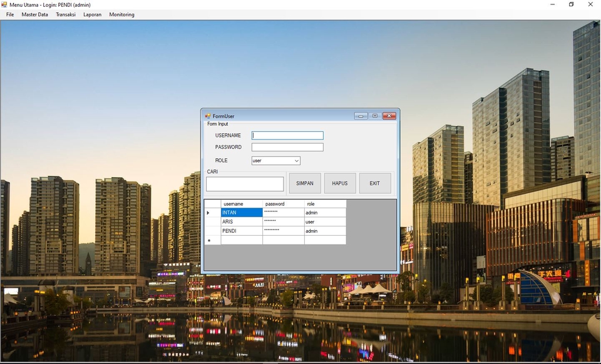The width and height of the screenshot is (601, 364).
Task: Click into the PASSWORD field
Action: [287, 148]
